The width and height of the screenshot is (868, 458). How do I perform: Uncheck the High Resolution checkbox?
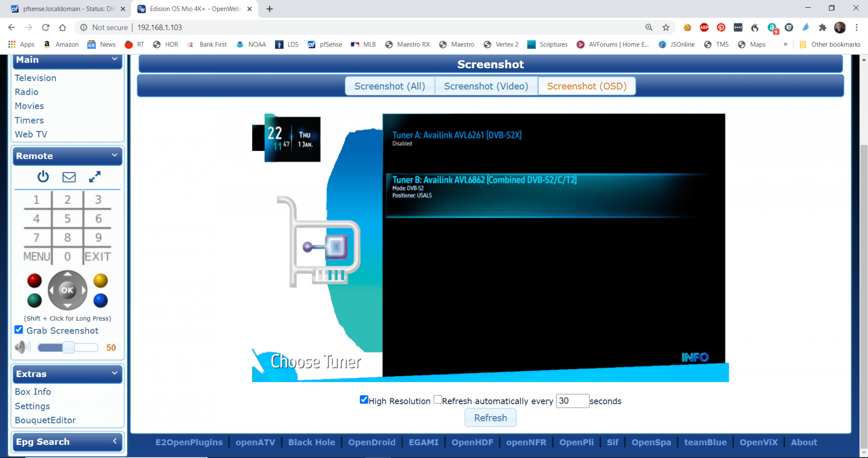[x=364, y=400]
